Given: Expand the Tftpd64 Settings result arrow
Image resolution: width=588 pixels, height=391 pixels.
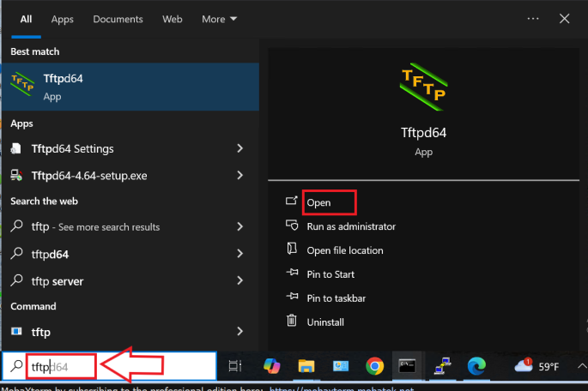Looking at the screenshot, I should (x=239, y=148).
